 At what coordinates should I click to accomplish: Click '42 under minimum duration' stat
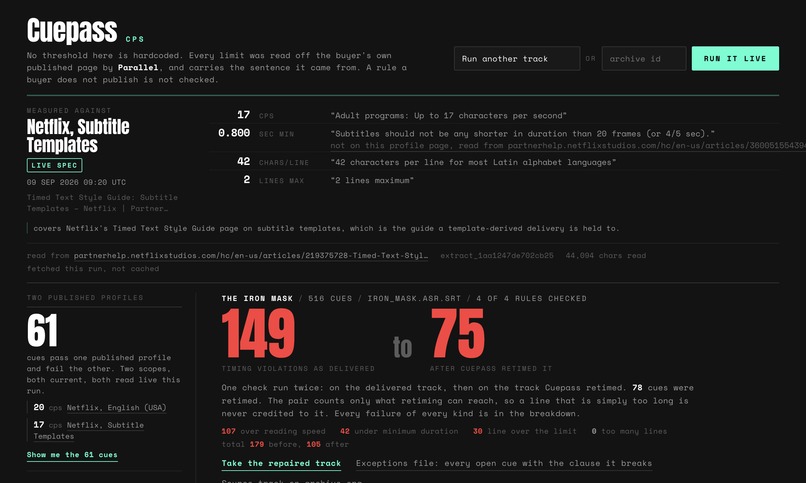coord(399,431)
